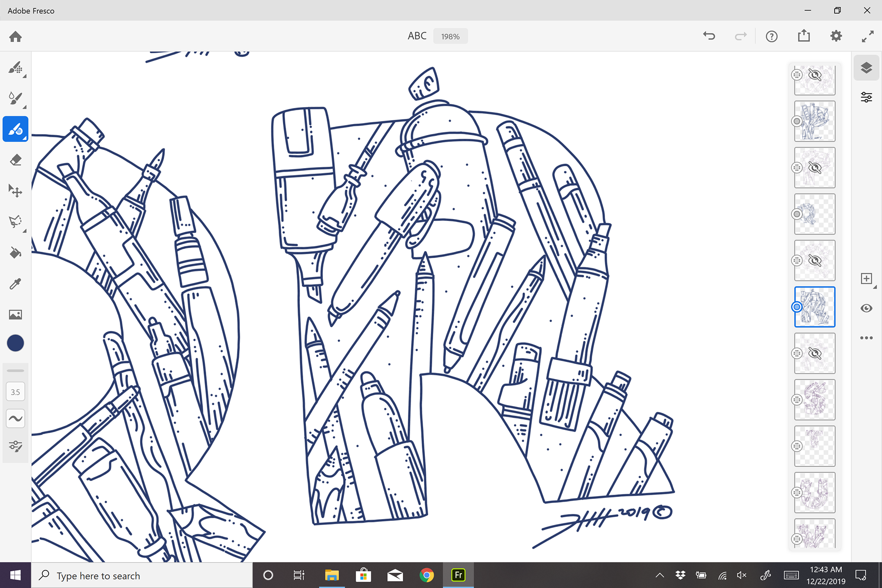
Task: Open Cortana from the taskbar
Action: 268,575
